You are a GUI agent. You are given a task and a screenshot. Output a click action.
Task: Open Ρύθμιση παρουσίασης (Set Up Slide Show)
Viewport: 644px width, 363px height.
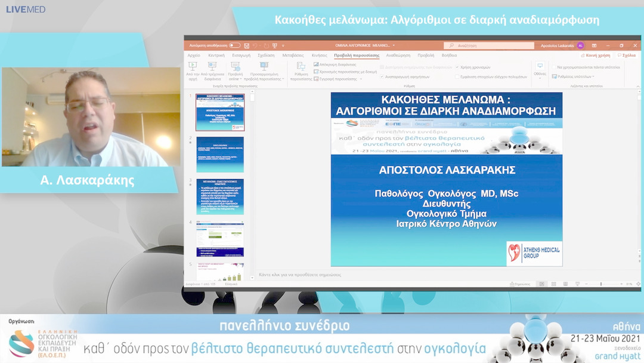(301, 72)
